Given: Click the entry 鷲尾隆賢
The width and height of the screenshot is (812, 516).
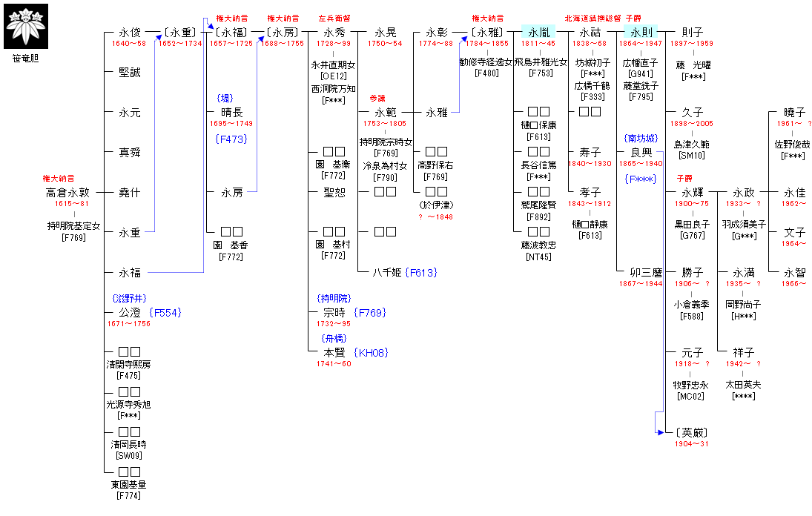Looking at the screenshot, I should tap(538, 205).
